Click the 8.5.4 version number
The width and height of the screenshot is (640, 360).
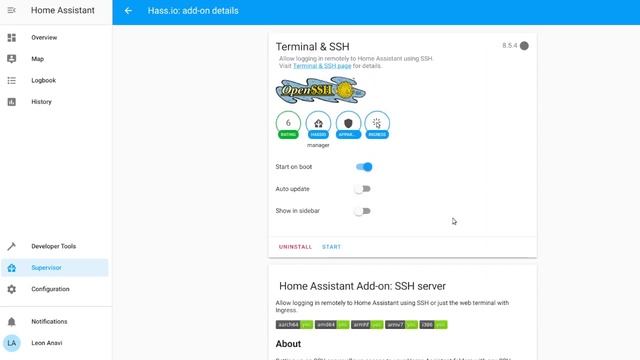click(510, 46)
